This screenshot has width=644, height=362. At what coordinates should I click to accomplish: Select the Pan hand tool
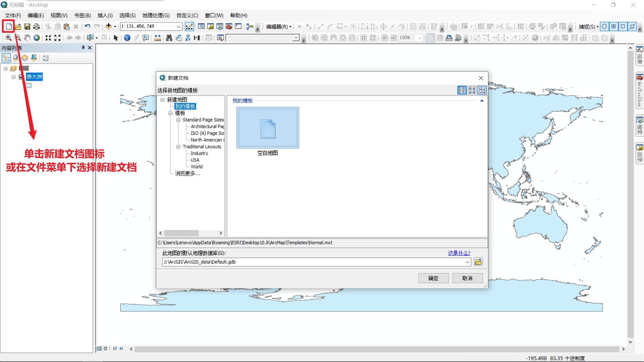[27, 38]
